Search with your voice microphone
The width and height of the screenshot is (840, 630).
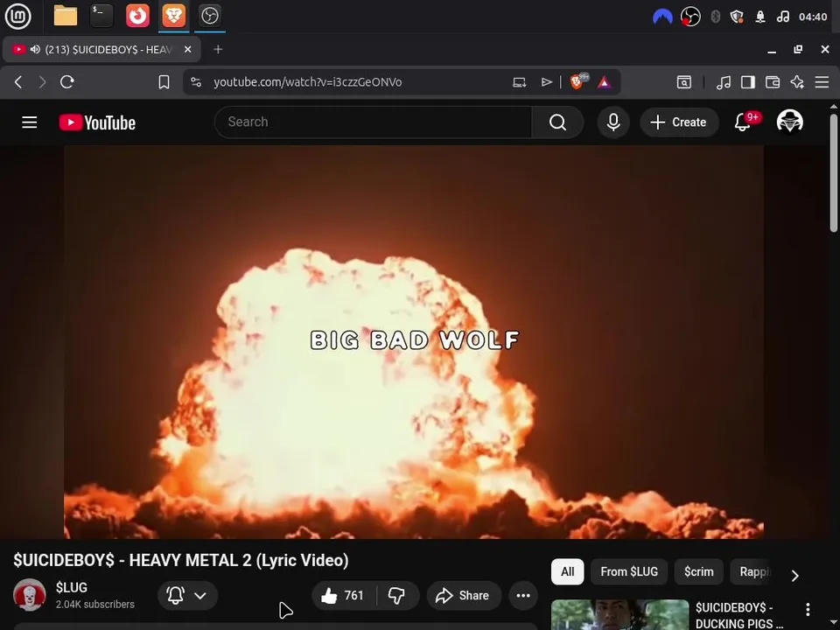click(613, 122)
